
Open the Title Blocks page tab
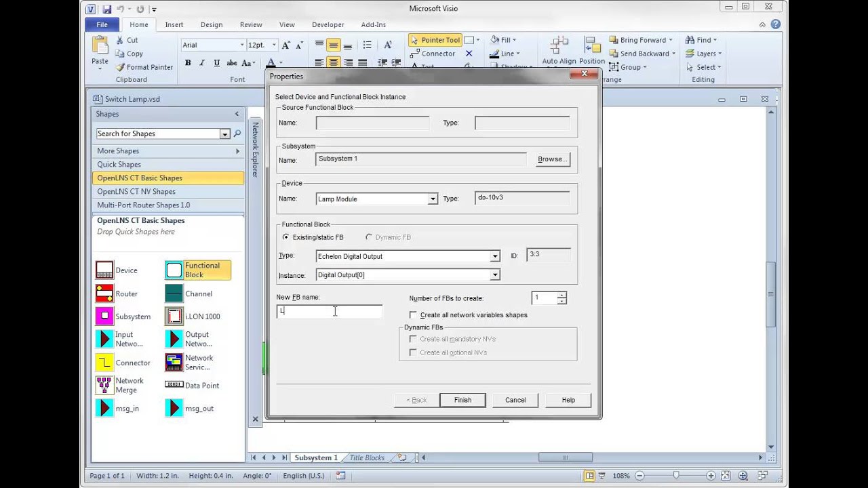click(367, 457)
